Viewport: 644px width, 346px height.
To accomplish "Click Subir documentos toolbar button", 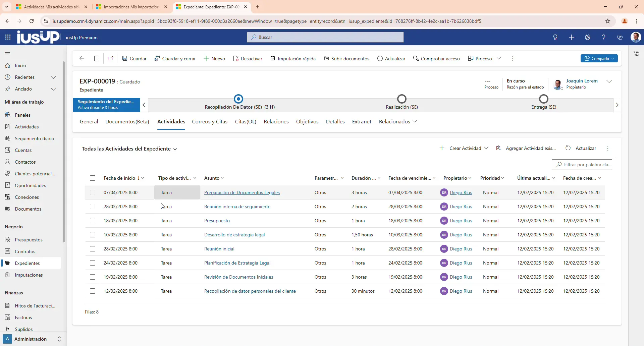I will pos(346,59).
